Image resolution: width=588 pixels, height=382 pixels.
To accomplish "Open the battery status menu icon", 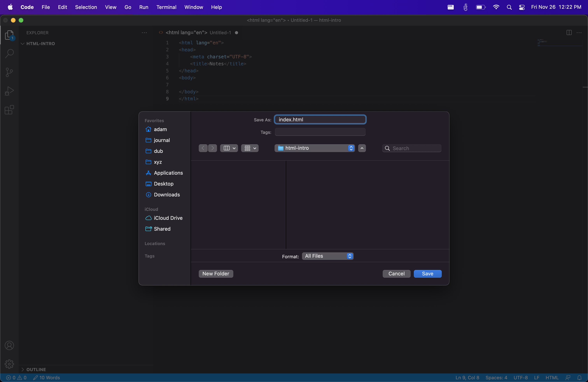I will [481, 7].
